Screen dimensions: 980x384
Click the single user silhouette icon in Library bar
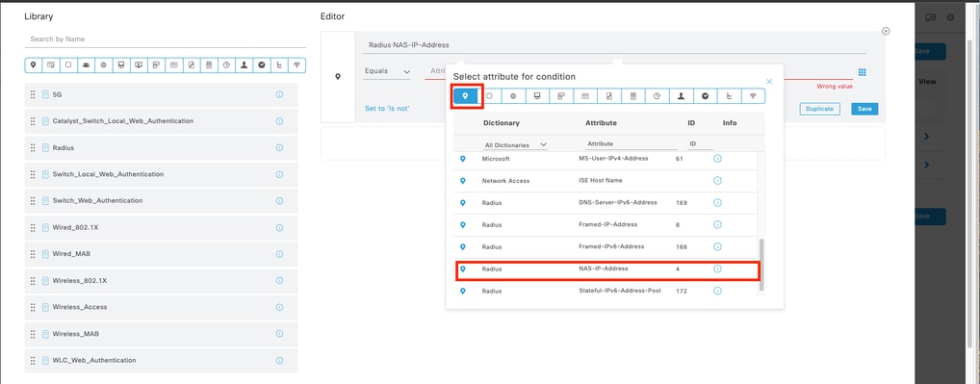245,64
